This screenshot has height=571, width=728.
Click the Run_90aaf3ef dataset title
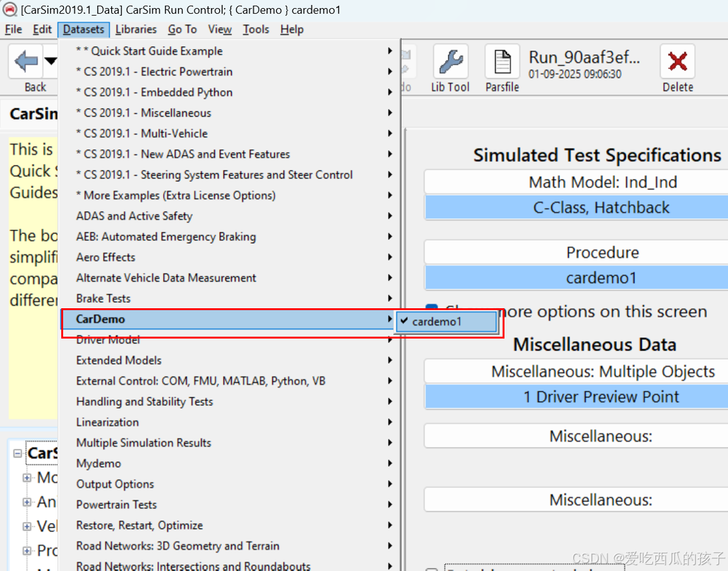pos(584,57)
